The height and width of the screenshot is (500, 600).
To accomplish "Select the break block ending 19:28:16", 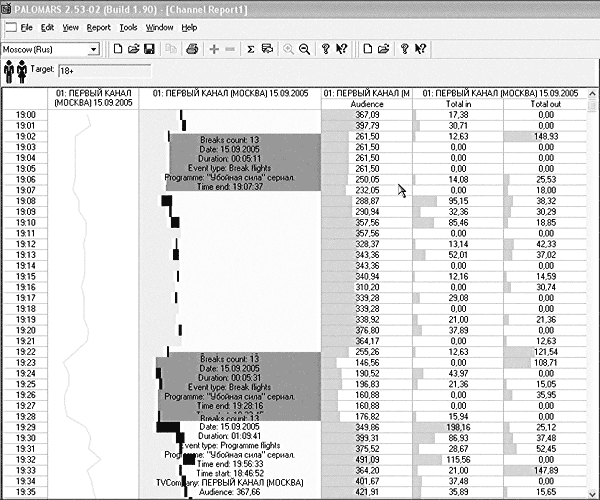I will point(238,386).
